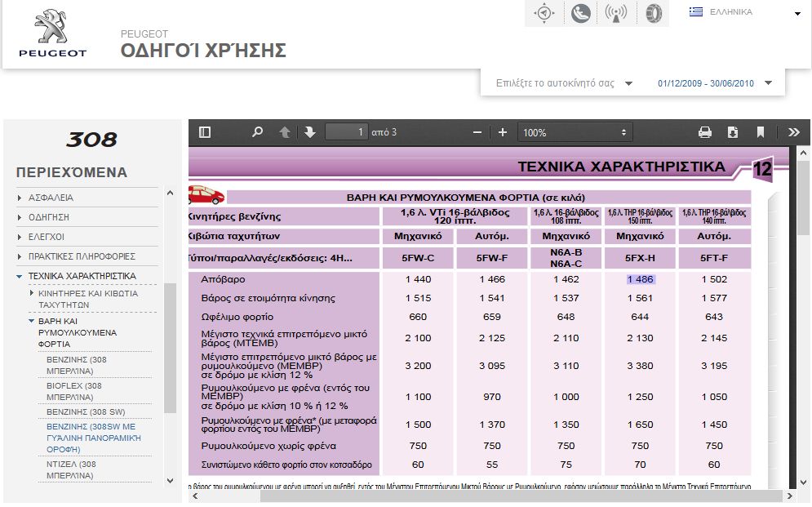The width and height of the screenshot is (812, 507).
Task: Zoom in the PDF document
Action: pyautogui.click(x=503, y=132)
